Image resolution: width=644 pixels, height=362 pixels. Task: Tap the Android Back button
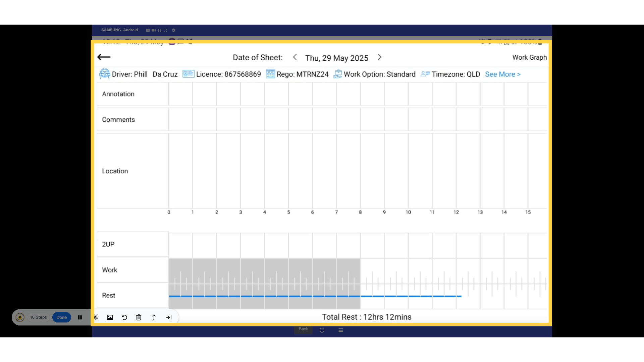coord(303,329)
